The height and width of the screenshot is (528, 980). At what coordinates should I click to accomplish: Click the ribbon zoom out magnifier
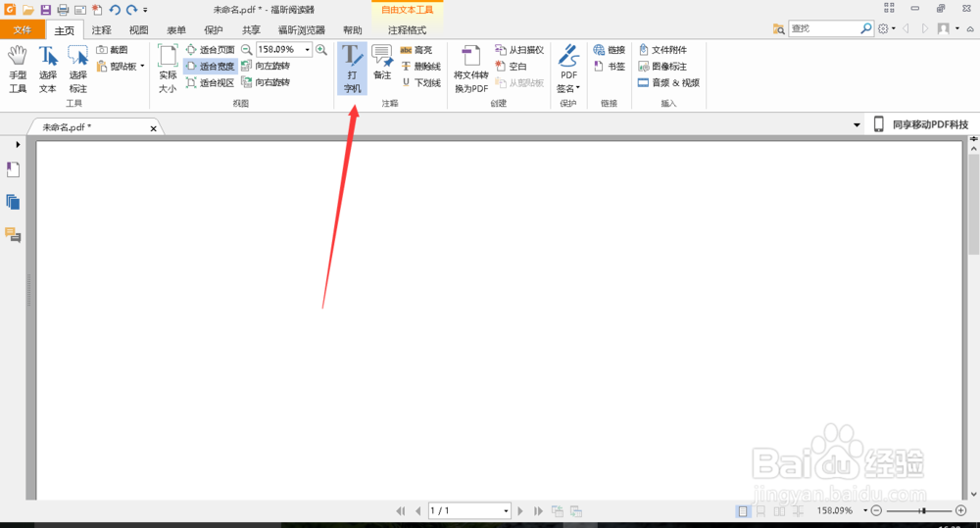coord(247,49)
